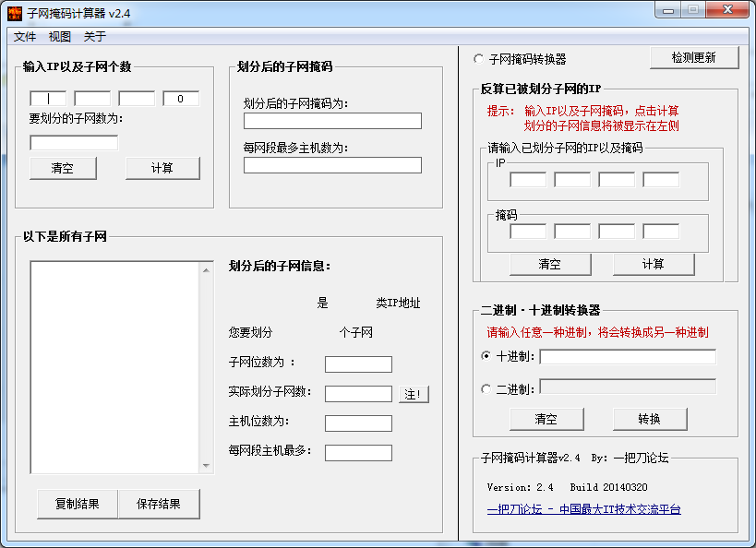
Task: Open the 视图 menu
Action: (x=60, y=37)
